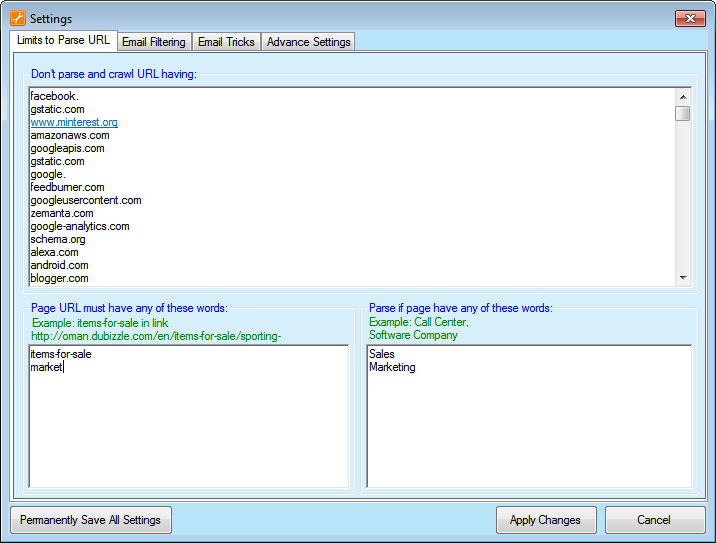Open the www.minterest.org link

pos(74,122)
